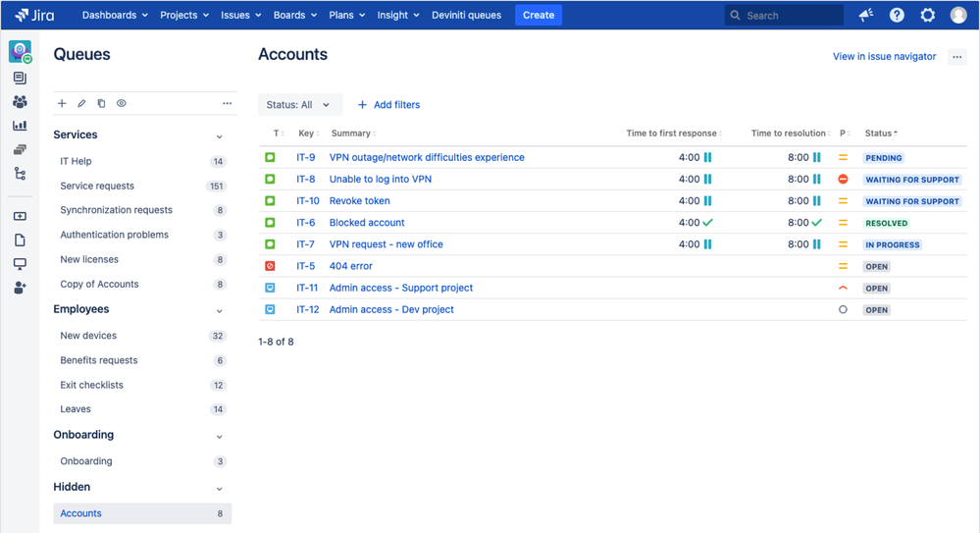Click the user avatar in top bar
This screenshot has width=980, height=533.
click(x=958, y=15)
